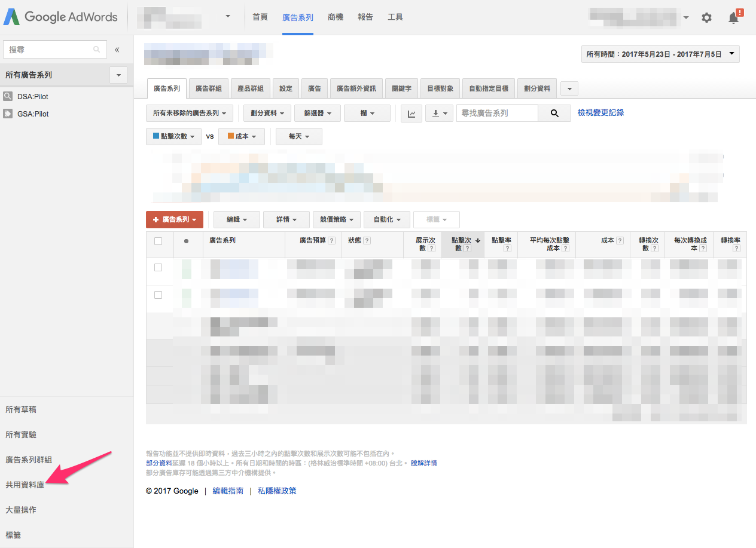
Task: Switch to the 產品群組 tab
Action: [251, 88]
